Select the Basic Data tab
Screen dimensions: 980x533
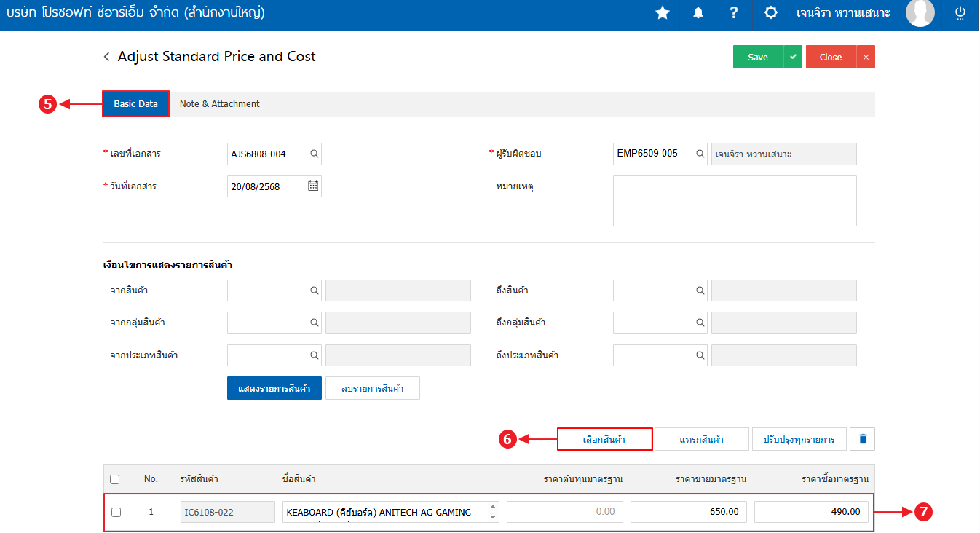pos(136,104)
